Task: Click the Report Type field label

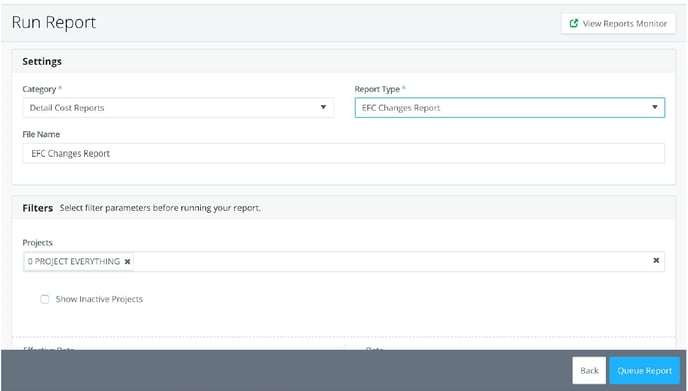Action: pyautogui.click(x=377, y=89)
